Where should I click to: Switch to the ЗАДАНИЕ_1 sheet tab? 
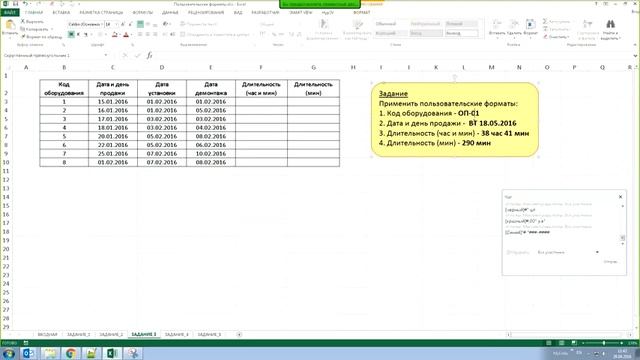coord(79,334)
